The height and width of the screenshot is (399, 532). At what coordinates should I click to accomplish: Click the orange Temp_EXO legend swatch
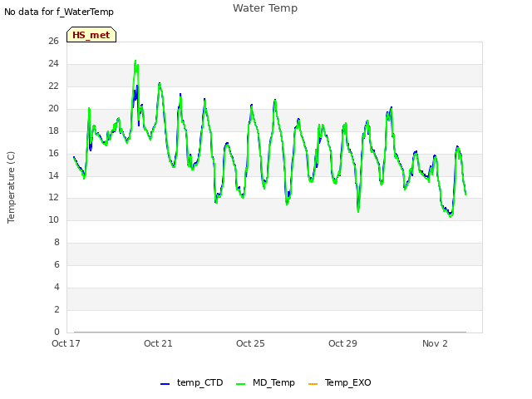[x=313, y=384]
